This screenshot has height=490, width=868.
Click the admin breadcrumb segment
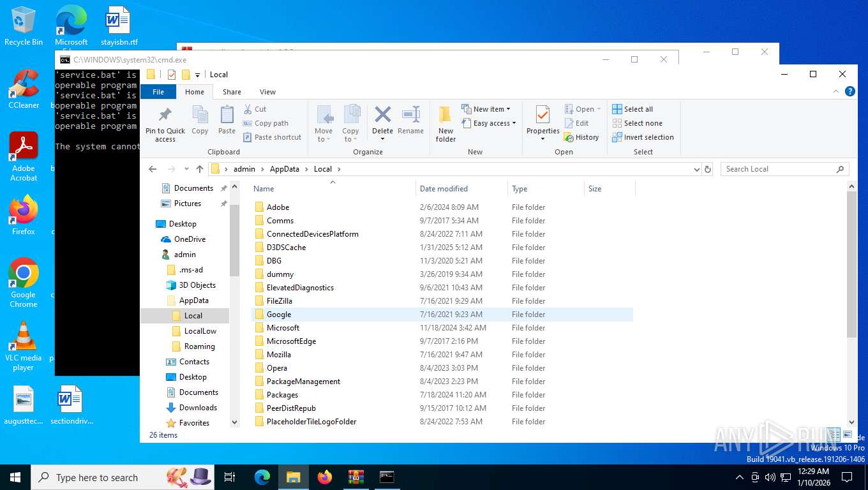point(244,169)
